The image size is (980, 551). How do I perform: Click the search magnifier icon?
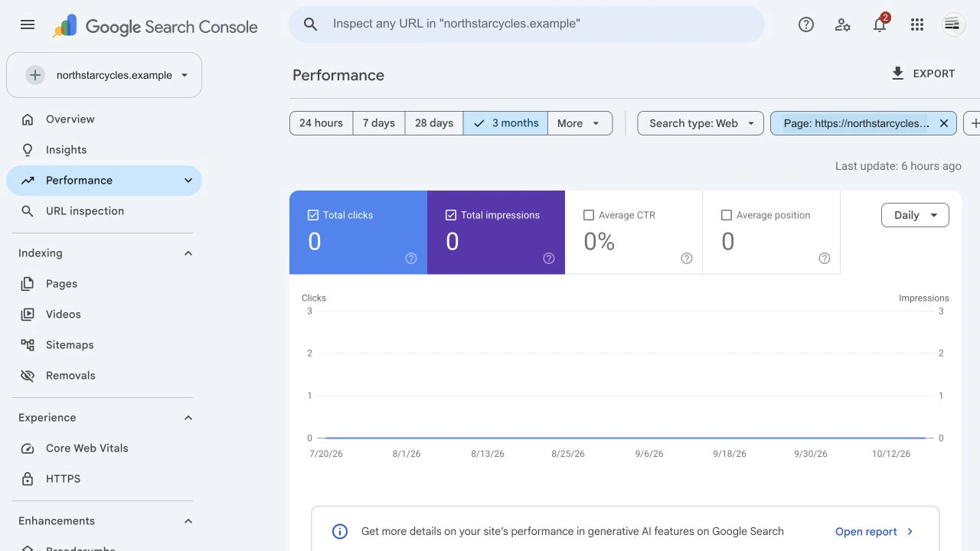pyautogui.click(x=310, y=24)
